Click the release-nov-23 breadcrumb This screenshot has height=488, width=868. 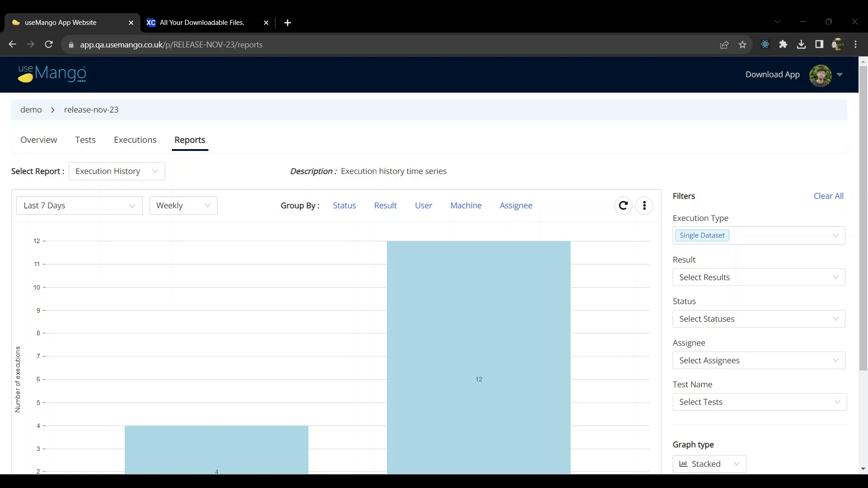(x=91, y=110)
